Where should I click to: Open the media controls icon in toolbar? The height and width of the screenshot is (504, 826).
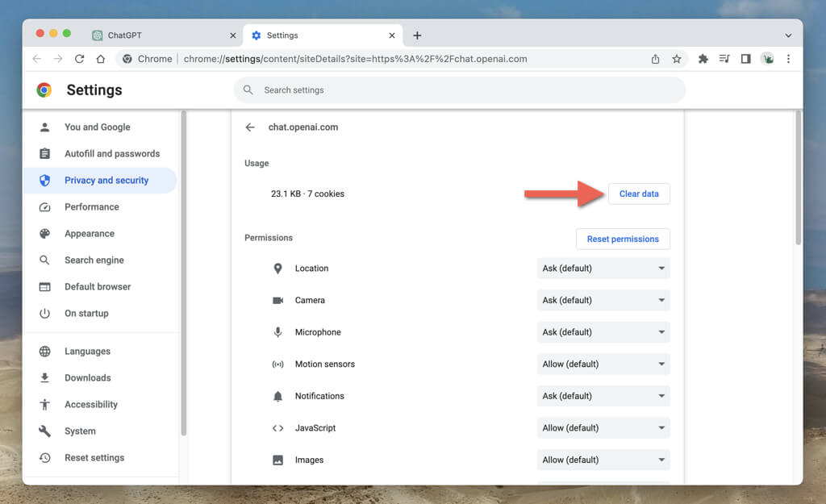(724, 59)
